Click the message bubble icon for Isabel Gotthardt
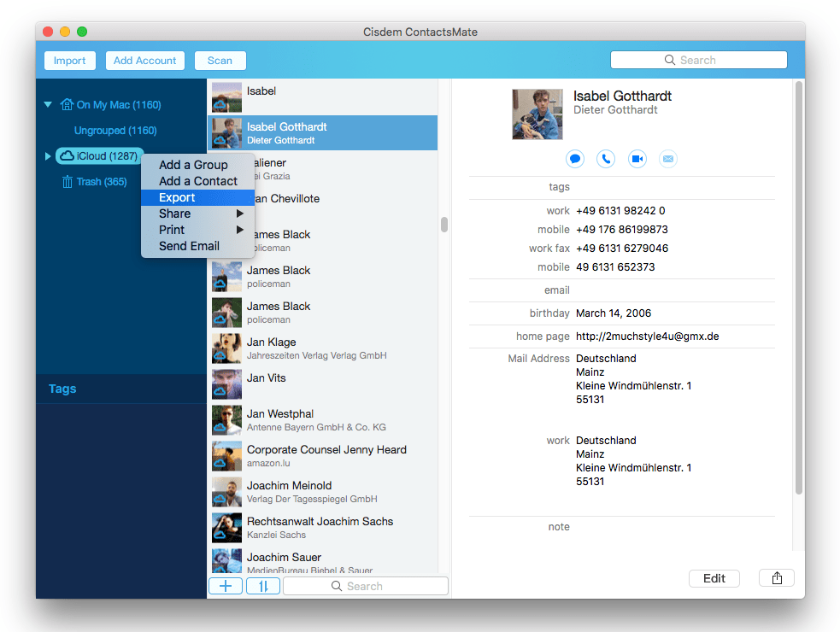 (575, 159)
